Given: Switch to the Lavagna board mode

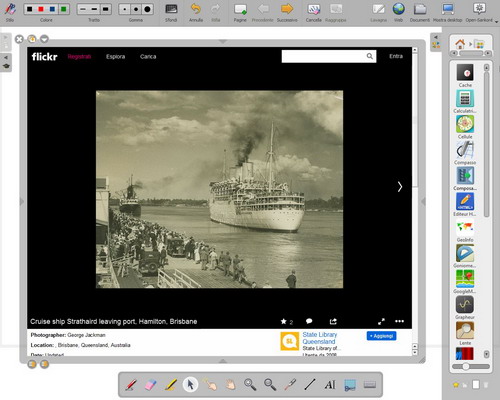Looking at the screenshot, I should [x=379, y=9].
